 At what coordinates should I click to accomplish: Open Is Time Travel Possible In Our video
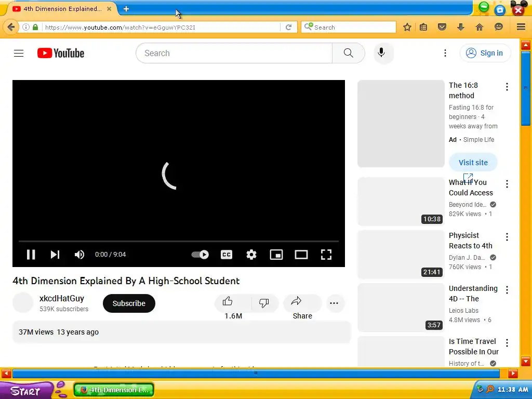[x=474, y=347]
